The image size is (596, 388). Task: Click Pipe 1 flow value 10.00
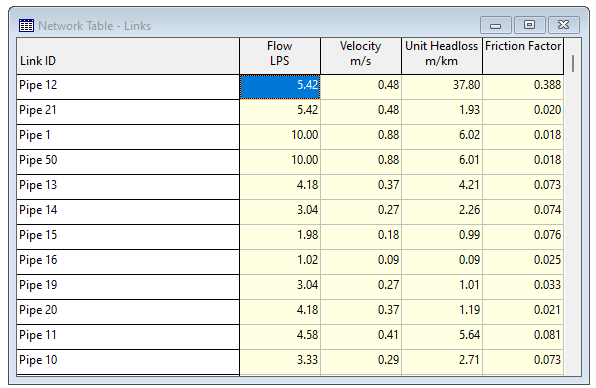click(x=280, y=137)
